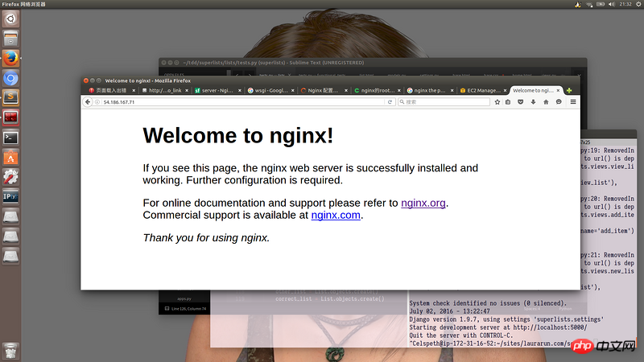Click the red grid application launcher icon
The width and height of the screenshot is (644, 362).
10,117
